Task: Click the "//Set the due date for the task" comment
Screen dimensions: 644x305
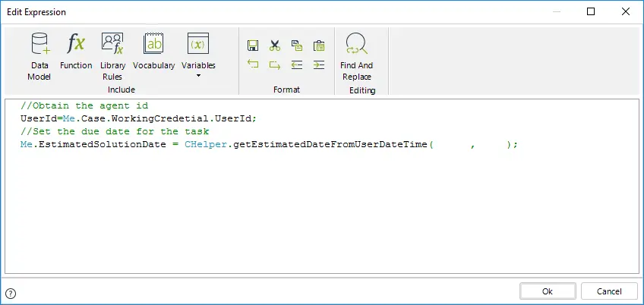Action: (x=115, y=131)
